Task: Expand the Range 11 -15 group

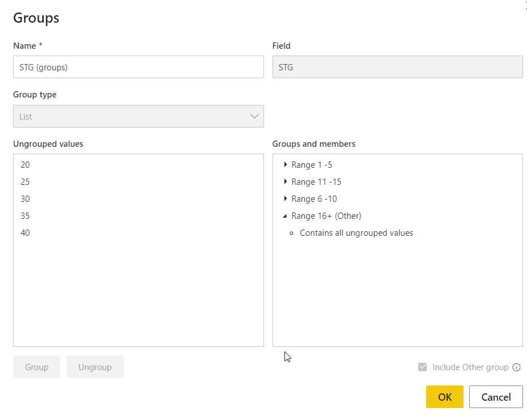Action: coord(286,181)
